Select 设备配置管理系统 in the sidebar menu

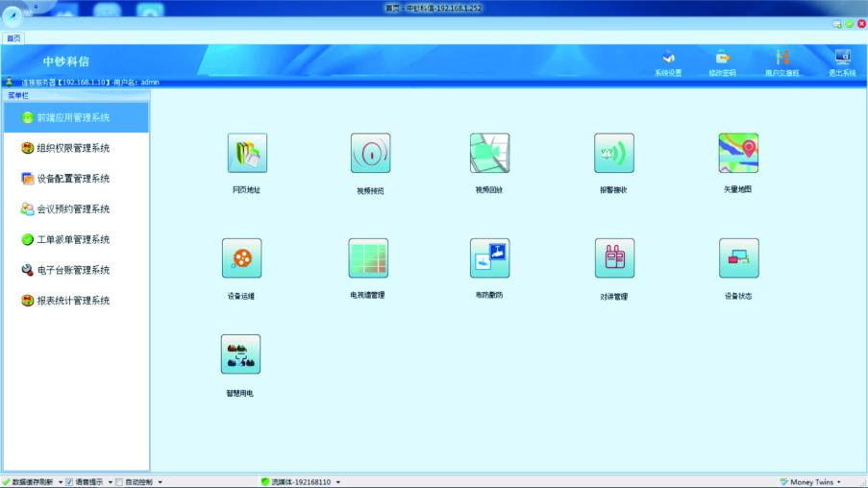pyautogui.click(x=74, y=179)
